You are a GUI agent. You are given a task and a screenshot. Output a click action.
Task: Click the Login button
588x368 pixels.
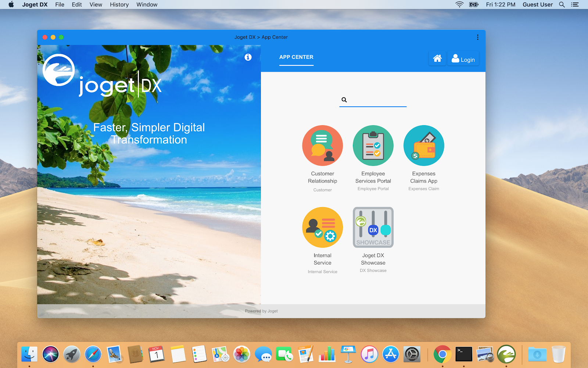click(x=463, y=59)
